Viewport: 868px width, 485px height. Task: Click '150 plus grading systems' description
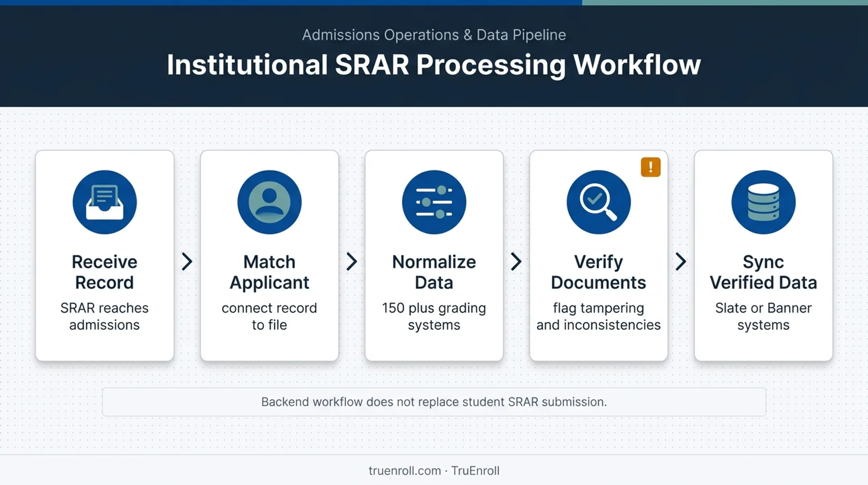[x=434, y=316]
